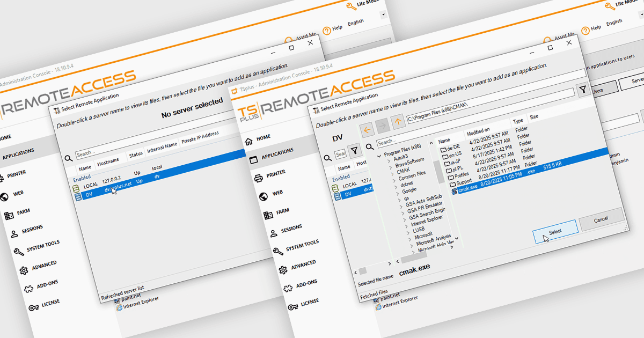Viewport: 644px width, 338px height.
Task: Expand the CMAK folder node
Action: [393, 175]
